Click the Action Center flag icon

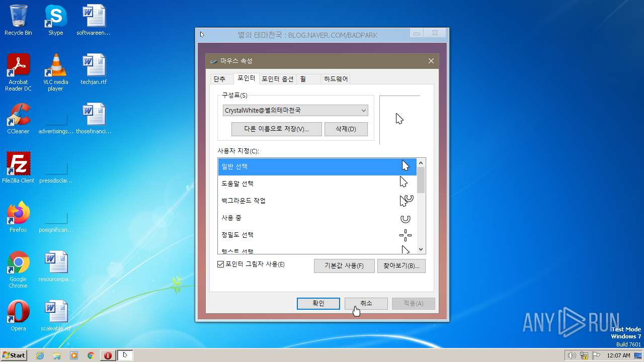(x=596, y=355)
